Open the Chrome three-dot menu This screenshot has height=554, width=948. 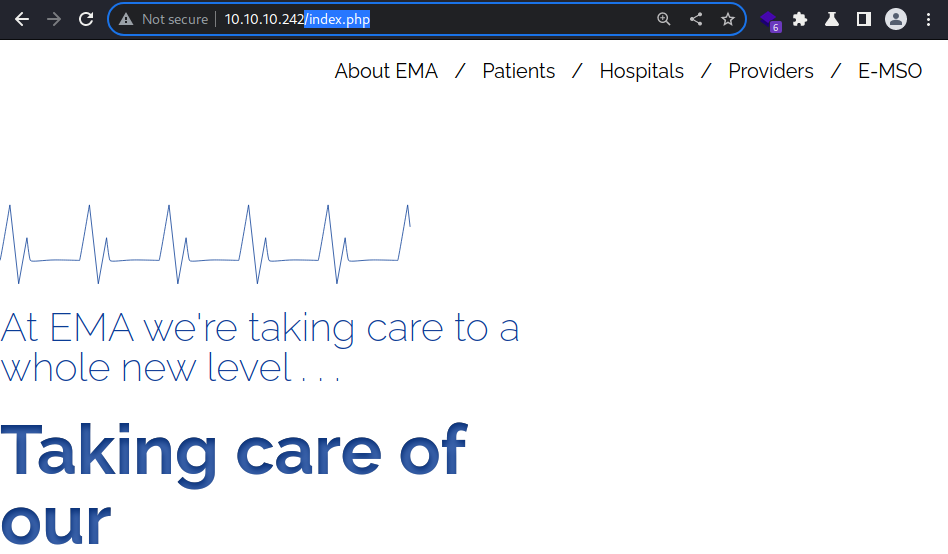928,19
